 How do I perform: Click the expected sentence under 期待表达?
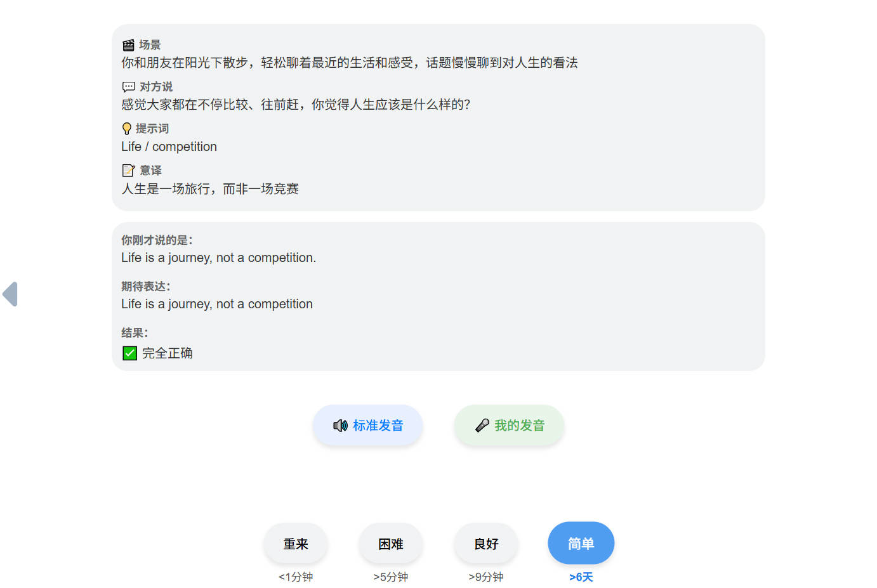[x=217, y=304]
